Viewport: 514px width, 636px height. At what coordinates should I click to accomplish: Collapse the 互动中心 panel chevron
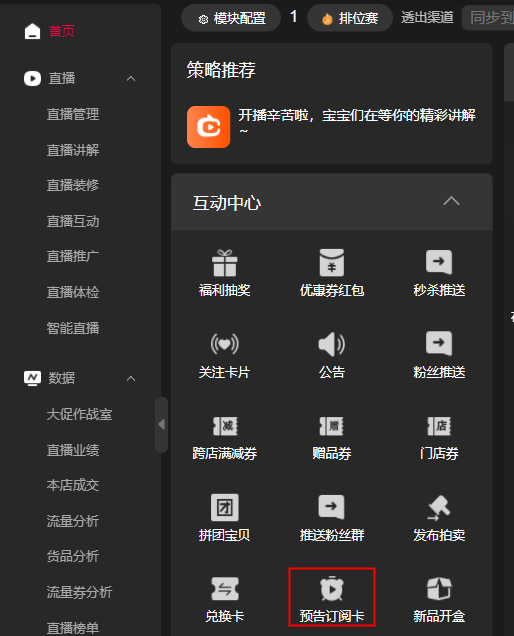coord(451,202)
